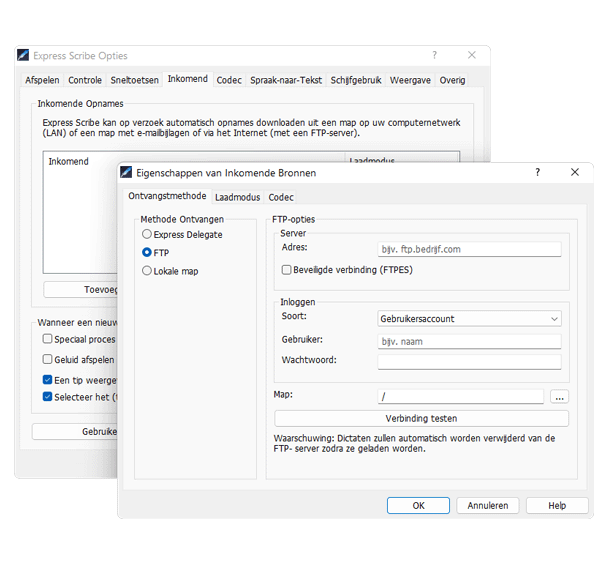This screenshot has height=567, width=606.
Task: Click the Express Scribe Opties window icon
Action: click(23, 55)
